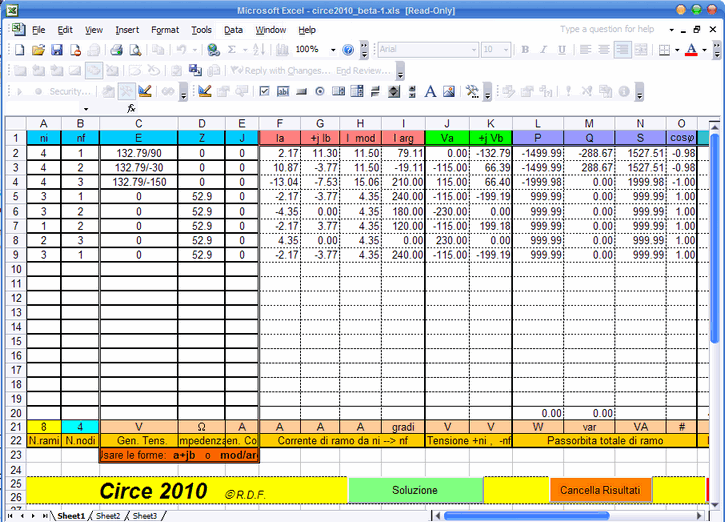
Task: Insert a Text Box control
Action: pos(283,91)
